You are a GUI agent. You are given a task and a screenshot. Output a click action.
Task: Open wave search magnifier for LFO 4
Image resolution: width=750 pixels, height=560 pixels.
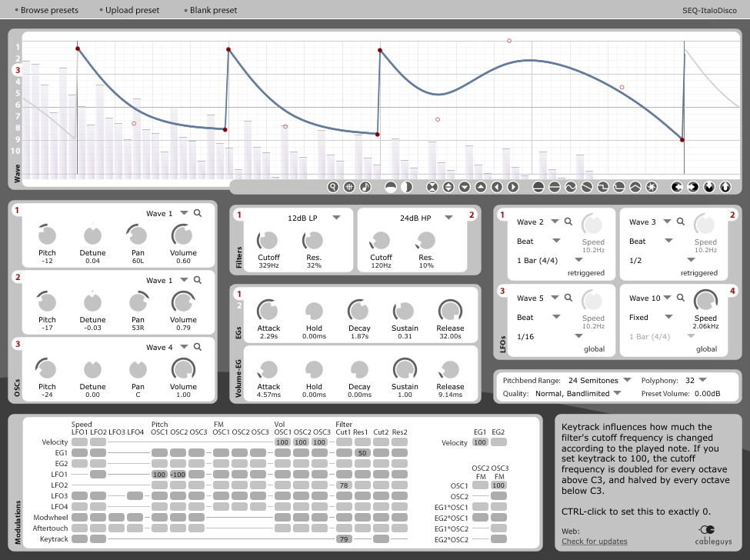[x=681, y=298]
